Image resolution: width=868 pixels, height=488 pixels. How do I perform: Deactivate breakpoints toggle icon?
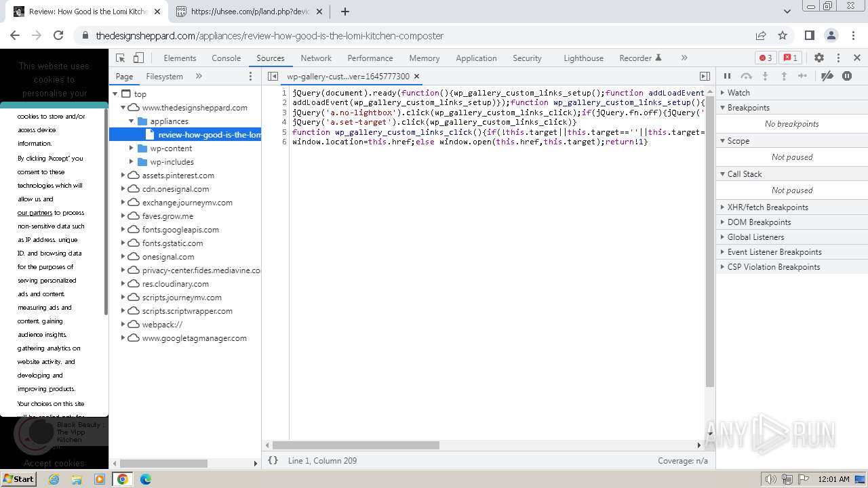click(x=827, y=77)
